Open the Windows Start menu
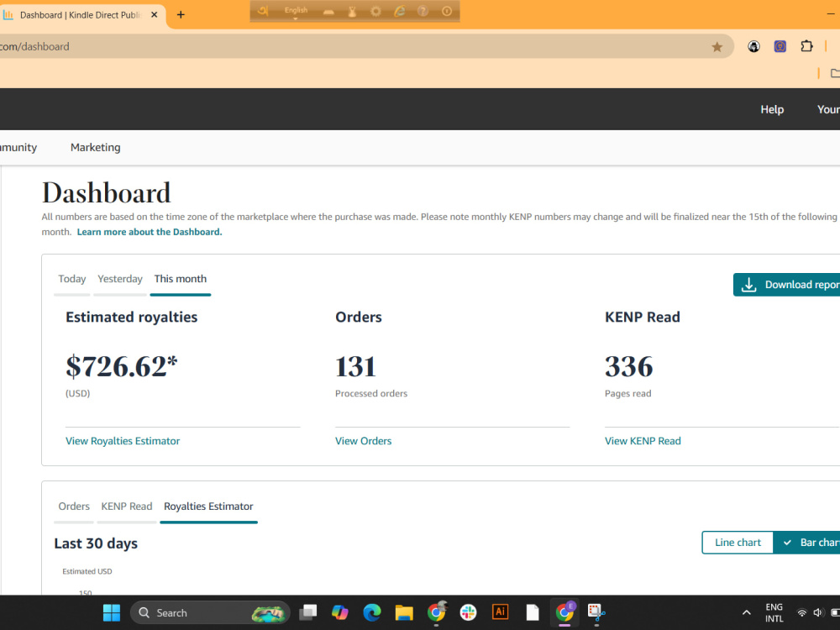 tap(112, 613)
